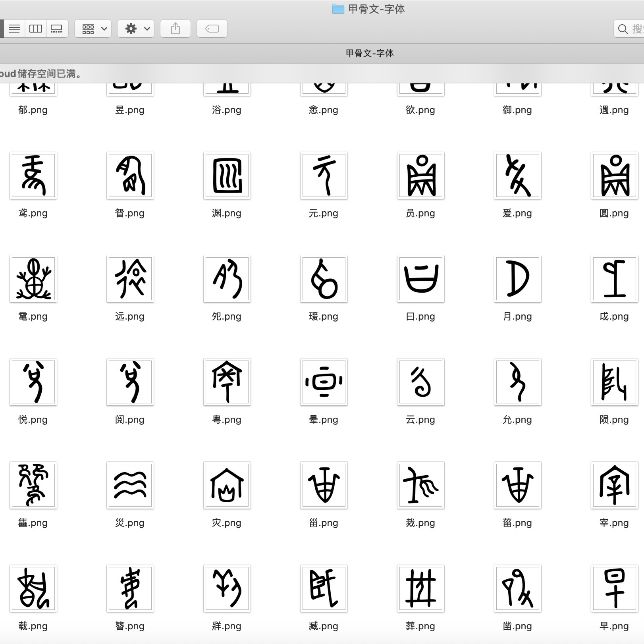Open the action gear menu
Viewport: 644px width, 644px height.
tap(131, 28)
